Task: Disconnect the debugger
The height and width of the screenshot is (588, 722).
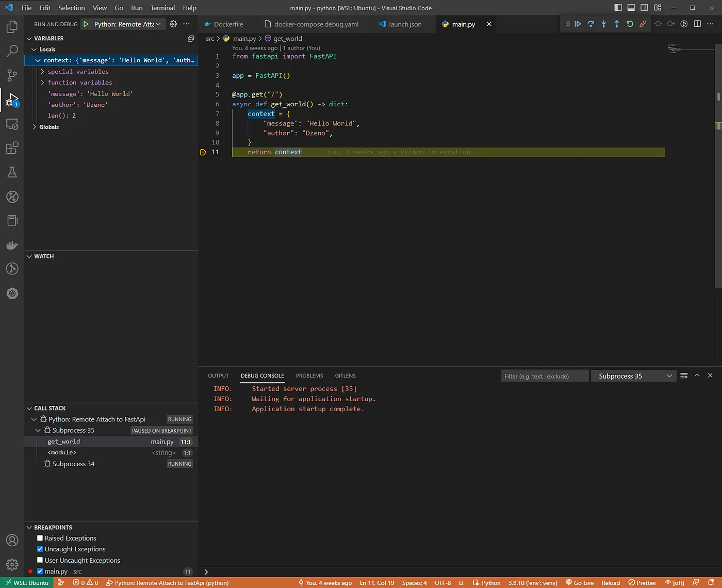Action: pos(643,24)
